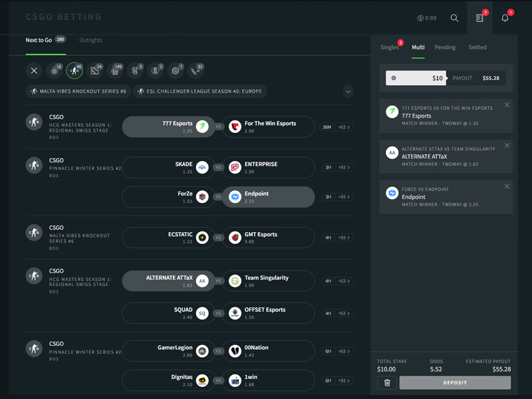The width and height of the screenshot is (532, 399).
Task: Bet on ENTERPRISE at 2.90
Action: pos(269,168)
